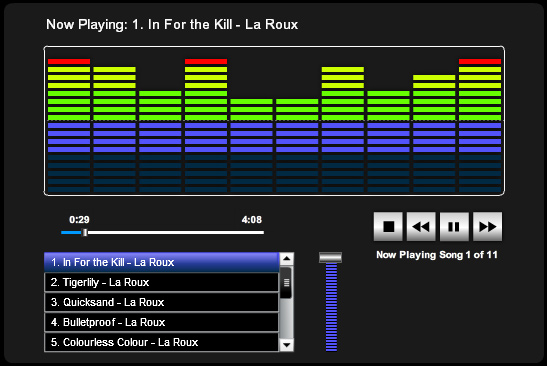Jump ahead on the white seek bar track
The height and width of the screenshot is (366, 547).
tap(175, 232)
